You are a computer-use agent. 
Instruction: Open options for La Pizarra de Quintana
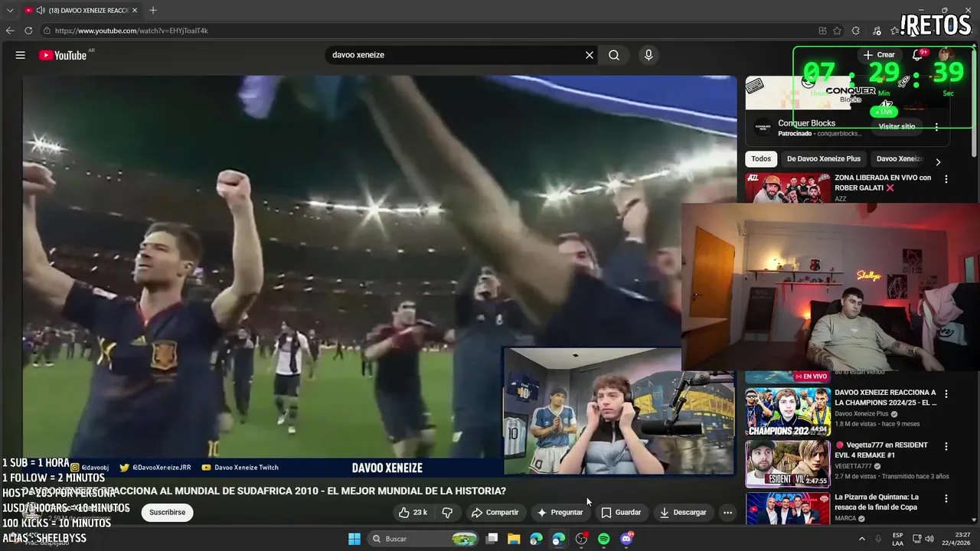point(946,498)
